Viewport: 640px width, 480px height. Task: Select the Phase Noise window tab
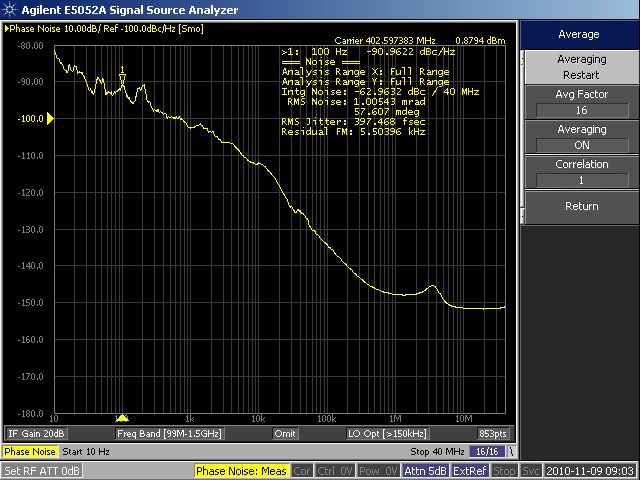(30, 452)
